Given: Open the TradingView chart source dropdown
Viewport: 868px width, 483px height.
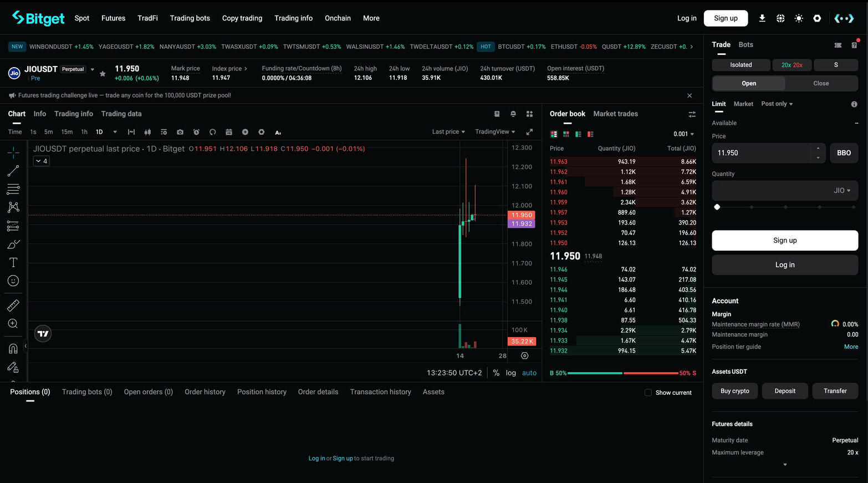Looking at the screenshot, I should pyautogui.click(x=495, y=132).
